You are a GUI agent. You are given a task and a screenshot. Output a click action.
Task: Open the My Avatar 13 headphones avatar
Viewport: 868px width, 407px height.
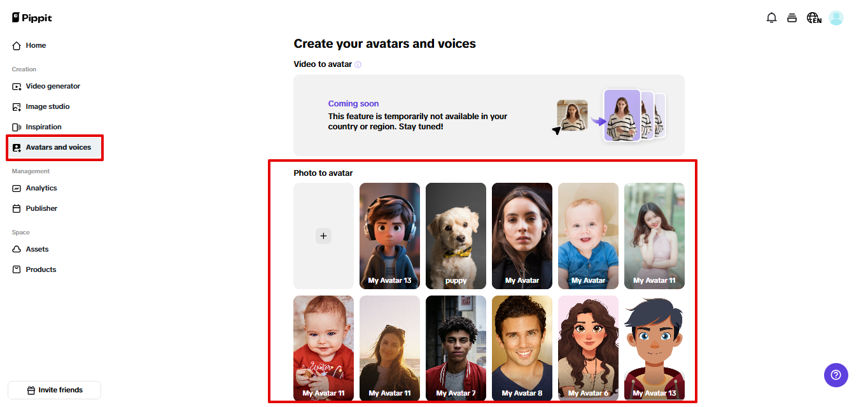tap(389, 236)
